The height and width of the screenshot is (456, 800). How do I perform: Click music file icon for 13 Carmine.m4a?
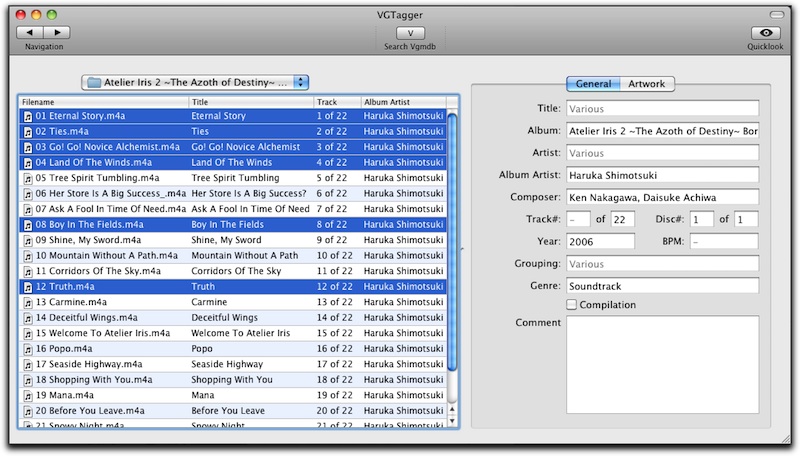[28, 302]
